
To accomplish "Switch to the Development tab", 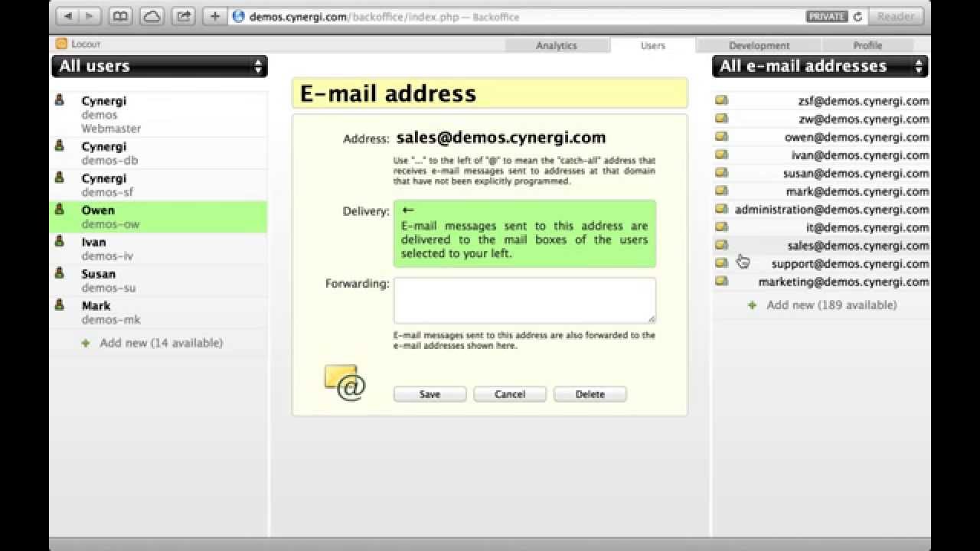I will click(x=759, y=45).
